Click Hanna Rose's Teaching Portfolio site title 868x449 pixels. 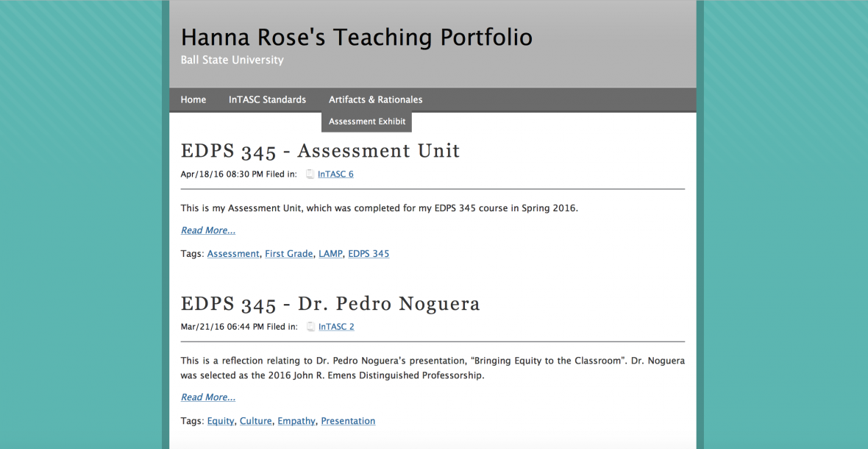[x=356, y=37]
